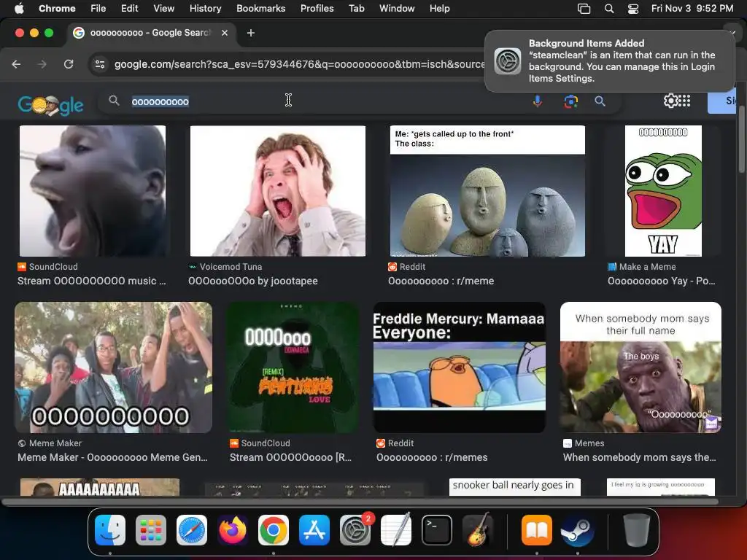Open Google quick settings gear

[x=670, y=101]
